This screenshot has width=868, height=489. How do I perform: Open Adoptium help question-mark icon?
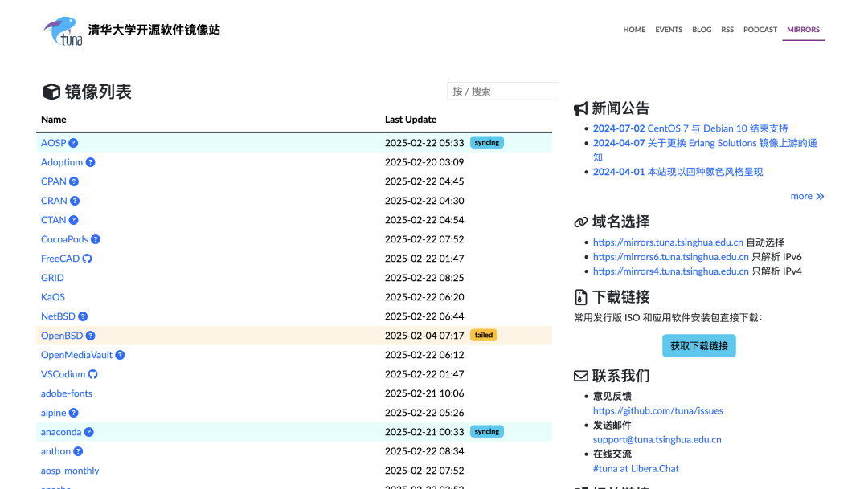(x=91, y=162)
